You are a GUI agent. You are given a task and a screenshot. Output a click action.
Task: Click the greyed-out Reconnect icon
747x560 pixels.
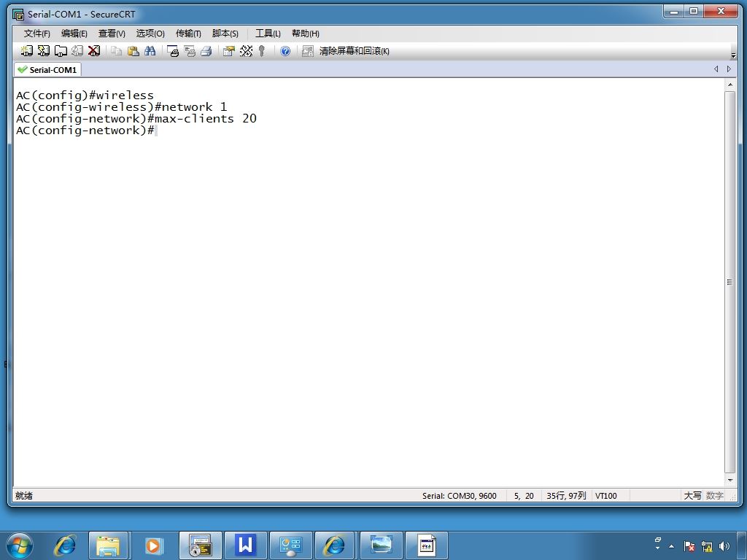click(x=77, y=51)
